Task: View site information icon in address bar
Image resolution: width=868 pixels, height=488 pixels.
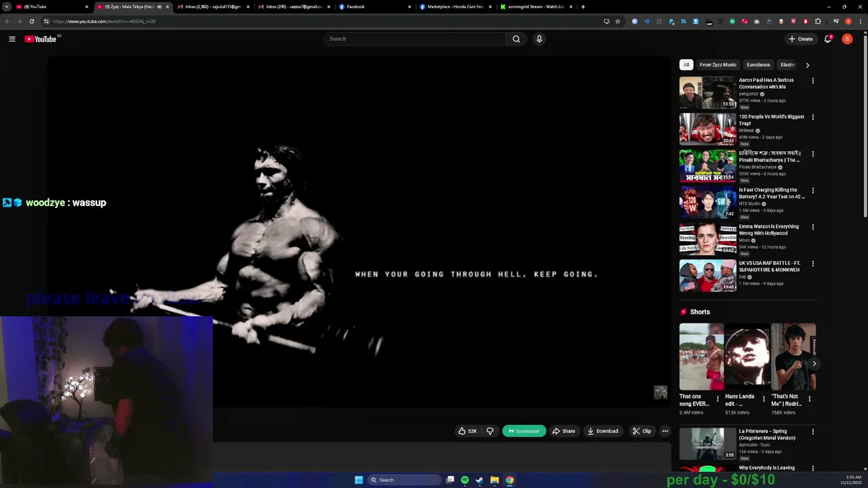Action: tap(46, 22)
